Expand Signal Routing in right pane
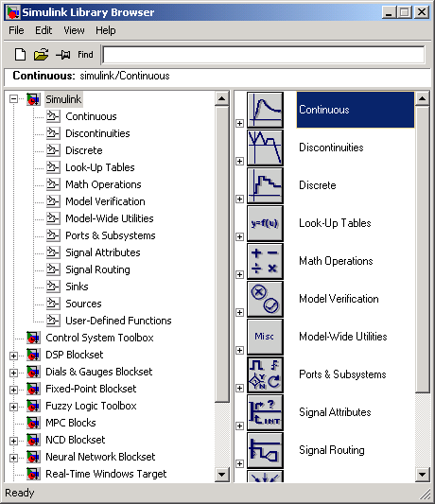The height and width of the screenshot is (504, 435). [x=239, y=464]
